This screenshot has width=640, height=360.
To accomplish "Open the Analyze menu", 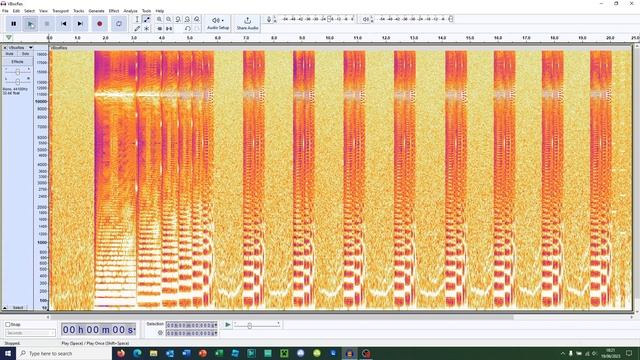I will tap(130, 11).
